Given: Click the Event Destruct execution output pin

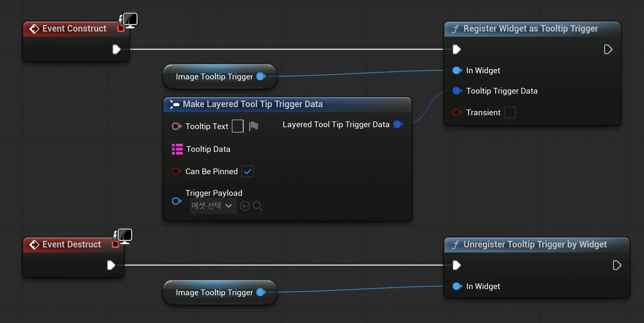Looking at the screenshot, I should [111, 265].
